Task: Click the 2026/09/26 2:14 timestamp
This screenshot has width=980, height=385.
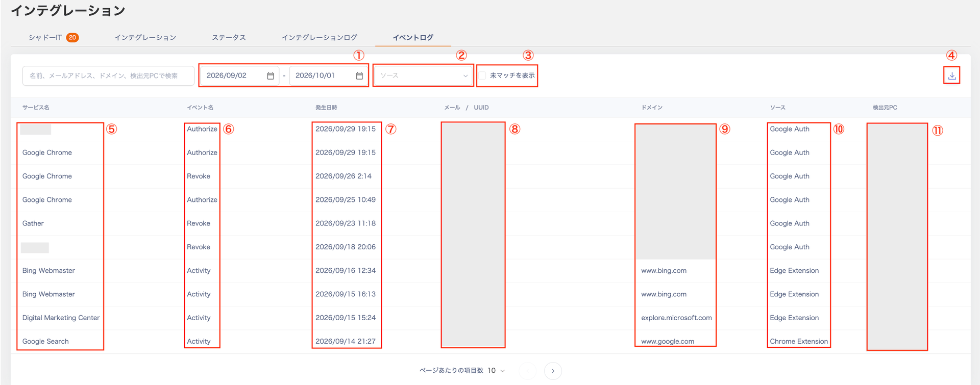Action: click(344, 176)
